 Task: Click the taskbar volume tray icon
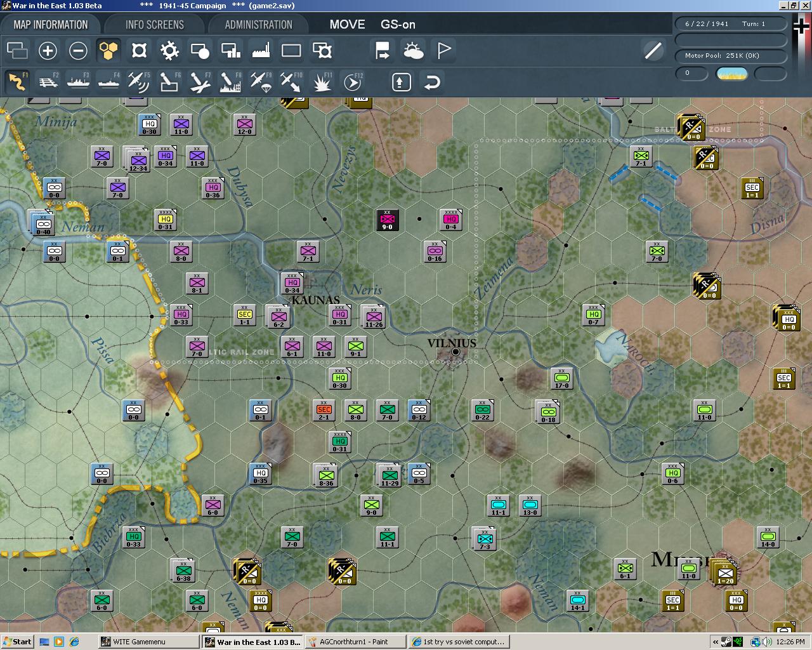(767, 642)
